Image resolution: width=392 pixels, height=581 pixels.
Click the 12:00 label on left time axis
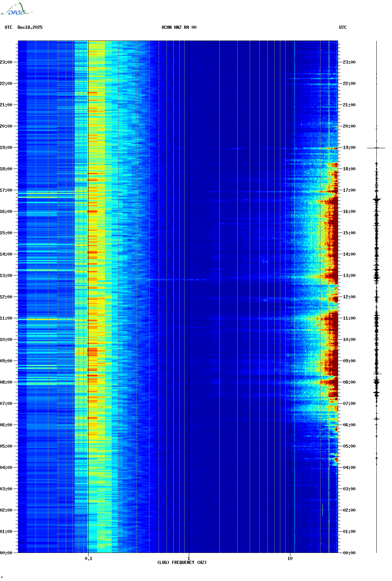pyautogui.click(x=6, y=297)
